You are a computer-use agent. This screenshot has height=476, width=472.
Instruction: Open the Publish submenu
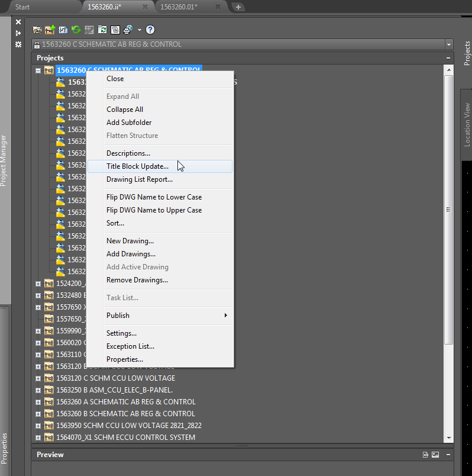pos(160,316)
